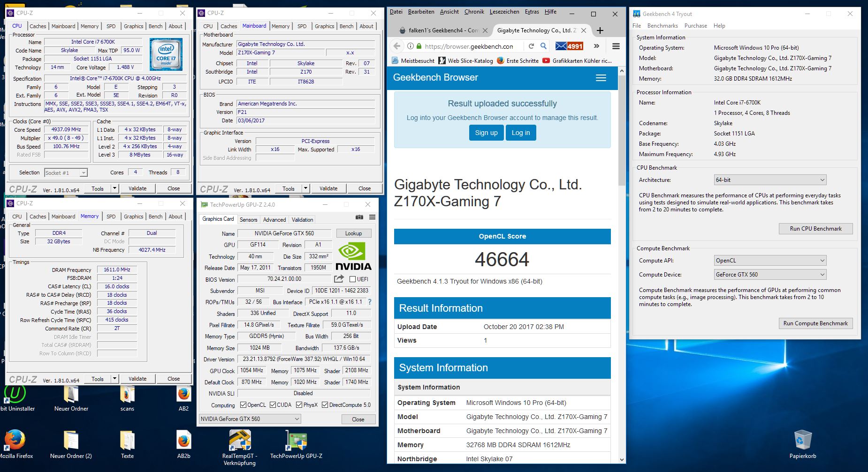Close the falken1's Geekbench4 tab
This screenshot has height=472, width=868.
coord(485,30)
